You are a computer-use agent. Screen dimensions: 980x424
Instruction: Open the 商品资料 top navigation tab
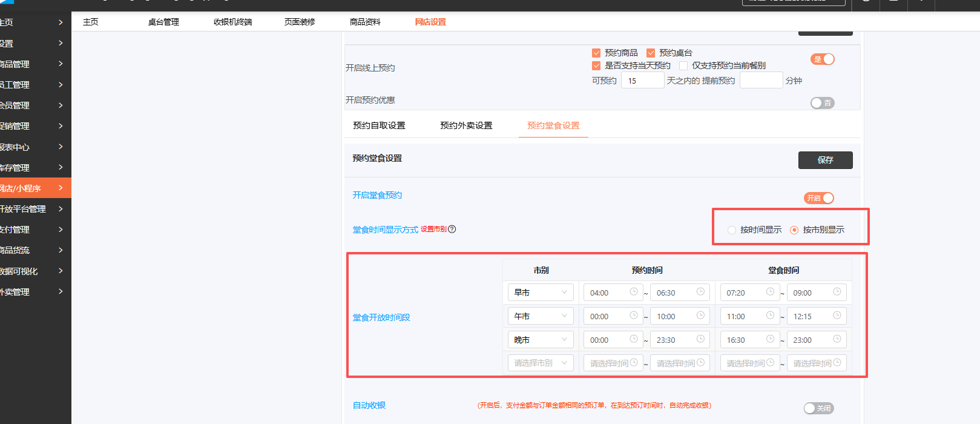365,22
